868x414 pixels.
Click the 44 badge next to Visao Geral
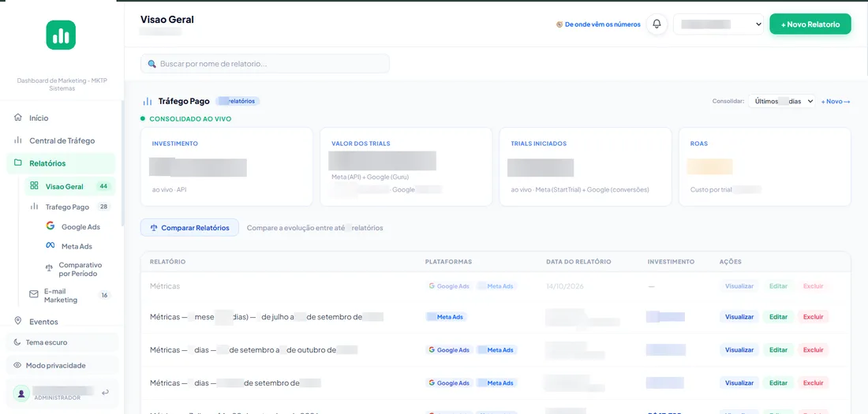[x=103, y=186]
